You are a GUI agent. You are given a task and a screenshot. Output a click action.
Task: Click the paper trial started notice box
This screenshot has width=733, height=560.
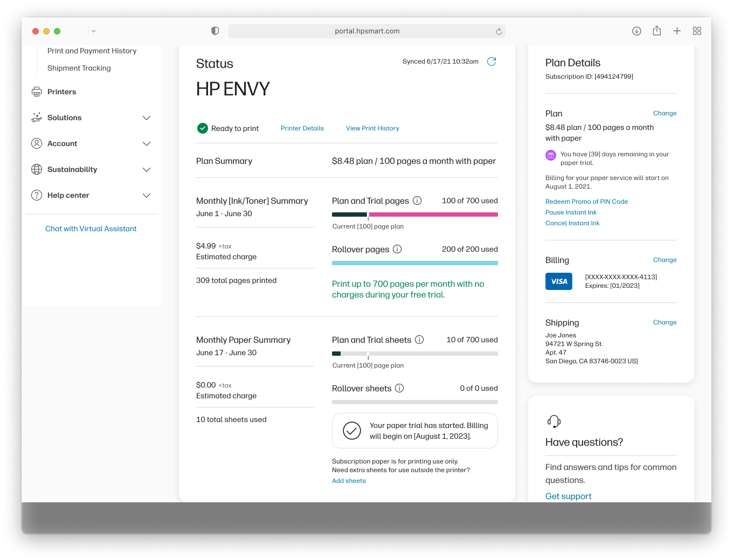point(415,431)
